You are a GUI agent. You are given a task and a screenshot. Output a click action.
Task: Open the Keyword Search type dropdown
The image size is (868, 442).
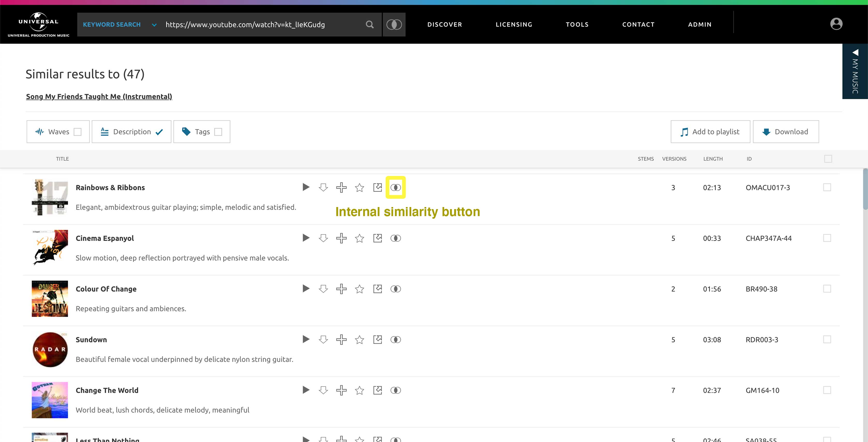(119, 25)
